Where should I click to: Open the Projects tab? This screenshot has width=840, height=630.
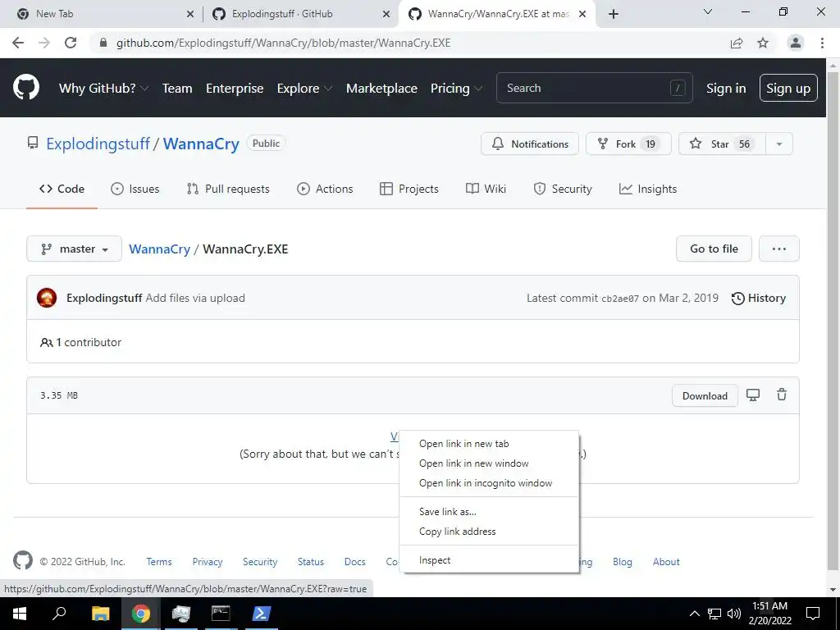coord(409,189)
